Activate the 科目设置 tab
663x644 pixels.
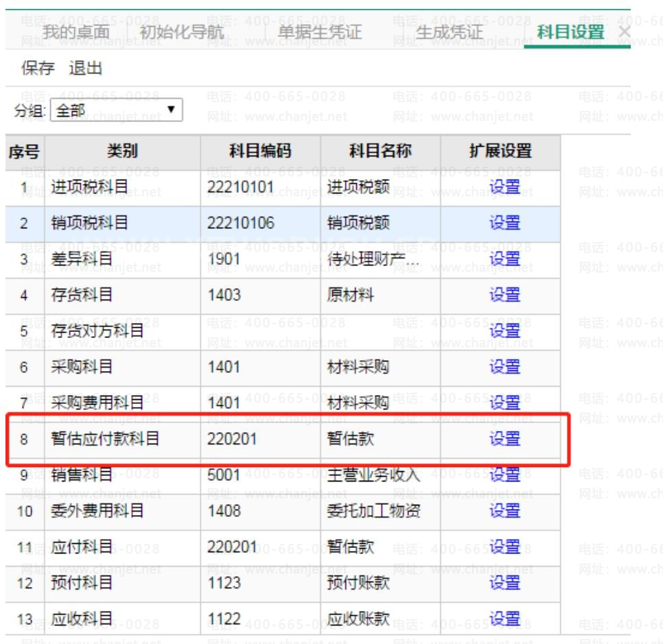571,32
